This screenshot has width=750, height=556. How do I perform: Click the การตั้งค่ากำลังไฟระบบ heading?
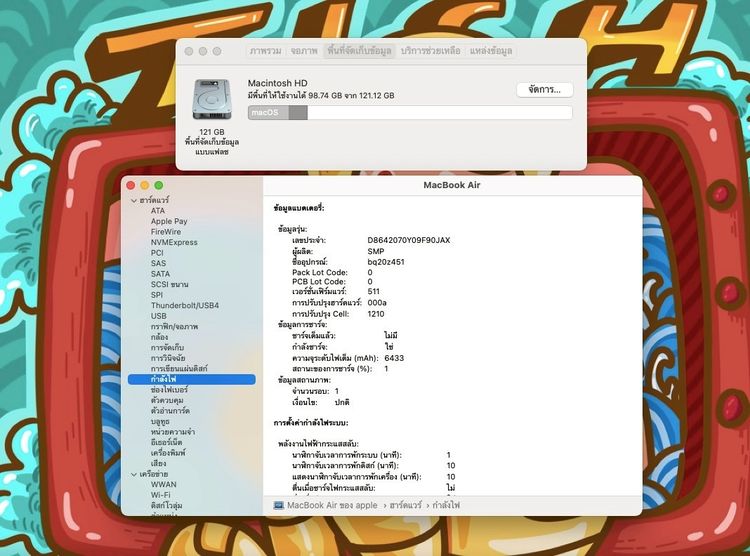tap(311, 423)
